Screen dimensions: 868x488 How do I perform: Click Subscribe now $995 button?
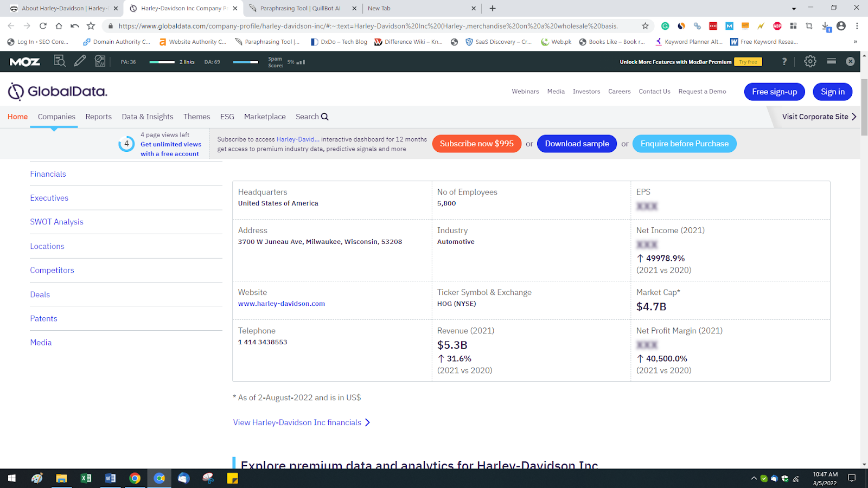(477, 144)
